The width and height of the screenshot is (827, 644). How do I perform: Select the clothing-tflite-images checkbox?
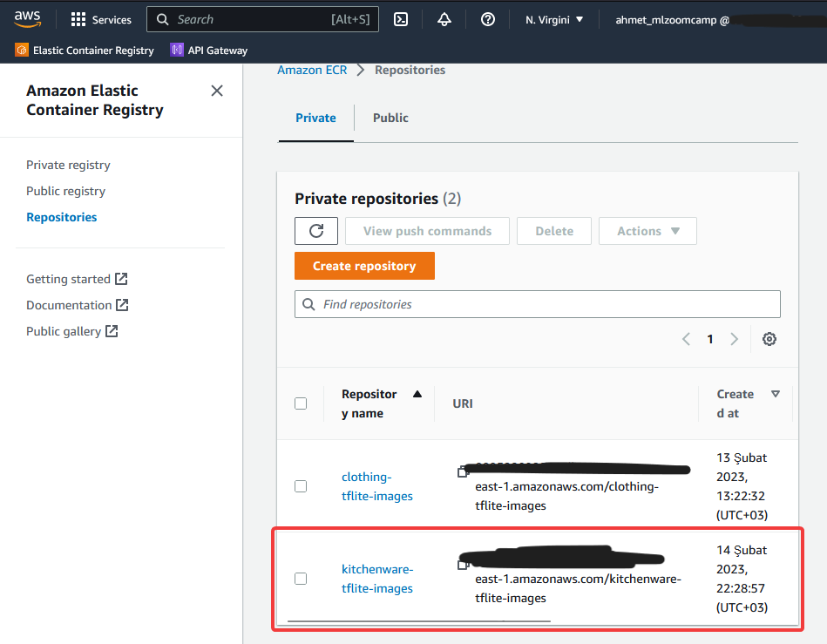click(301, 486)
